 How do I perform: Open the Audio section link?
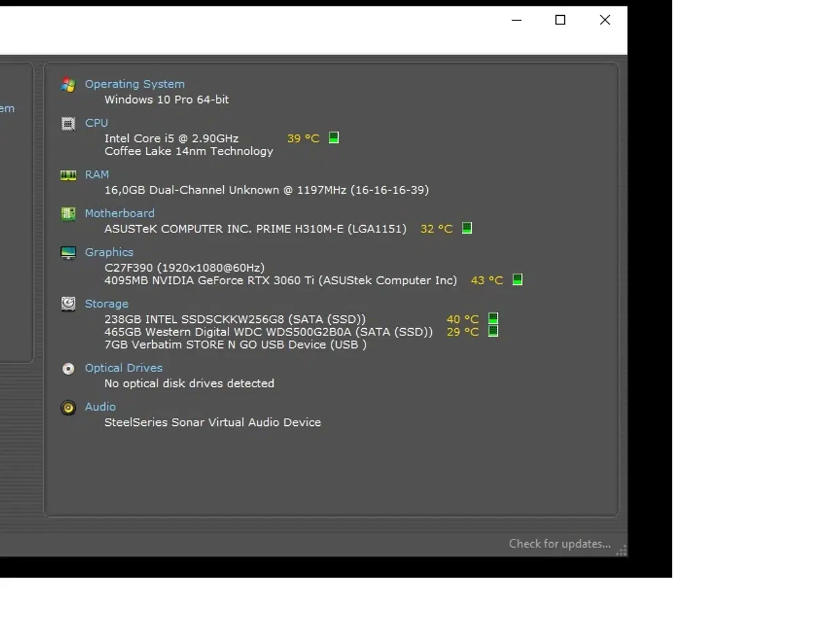click(100, 407)
